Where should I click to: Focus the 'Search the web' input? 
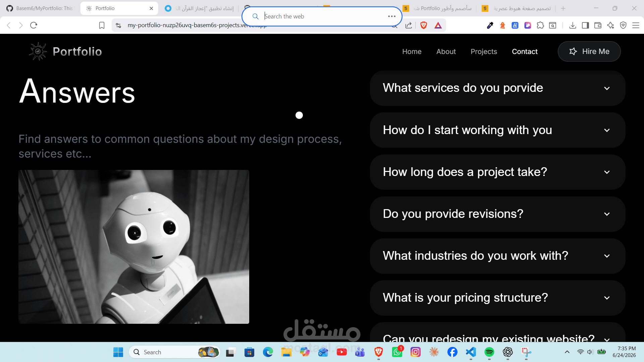point(322,16)
